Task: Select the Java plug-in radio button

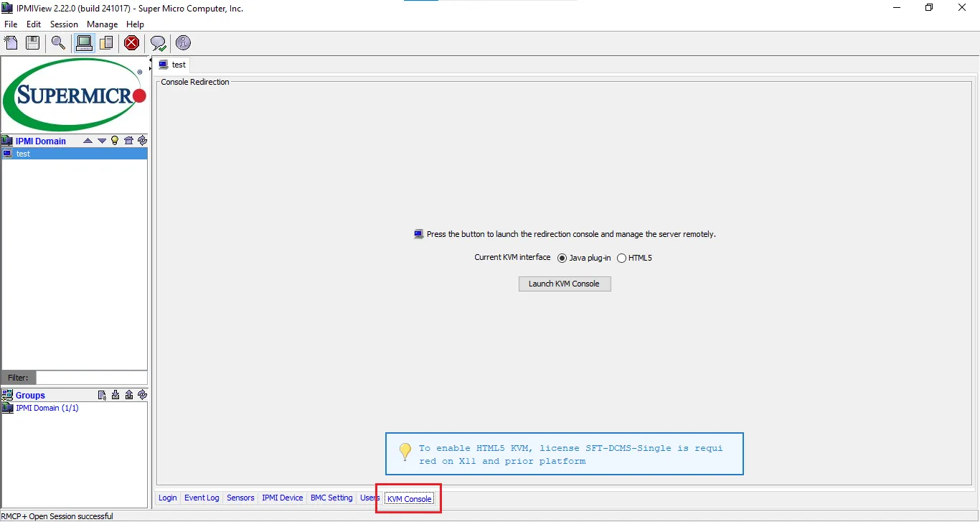Action: point(562,258)
